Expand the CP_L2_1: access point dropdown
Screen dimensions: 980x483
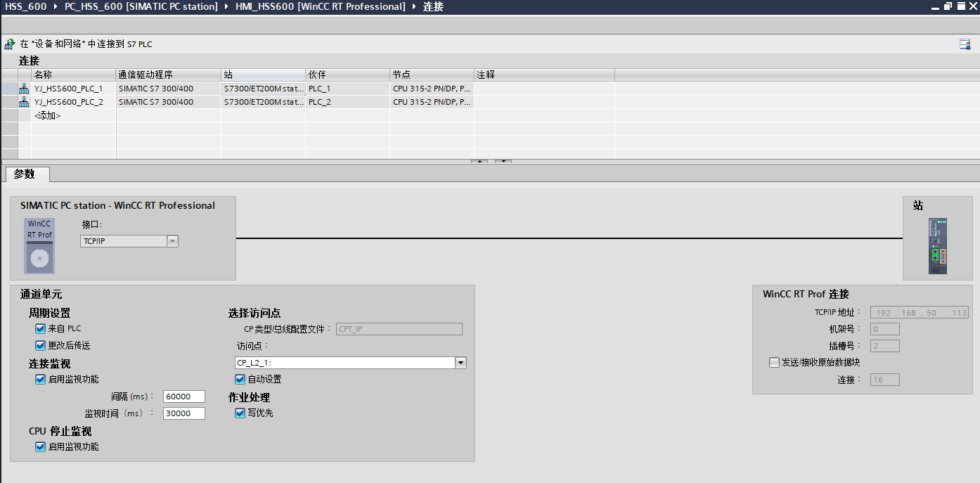460,363
